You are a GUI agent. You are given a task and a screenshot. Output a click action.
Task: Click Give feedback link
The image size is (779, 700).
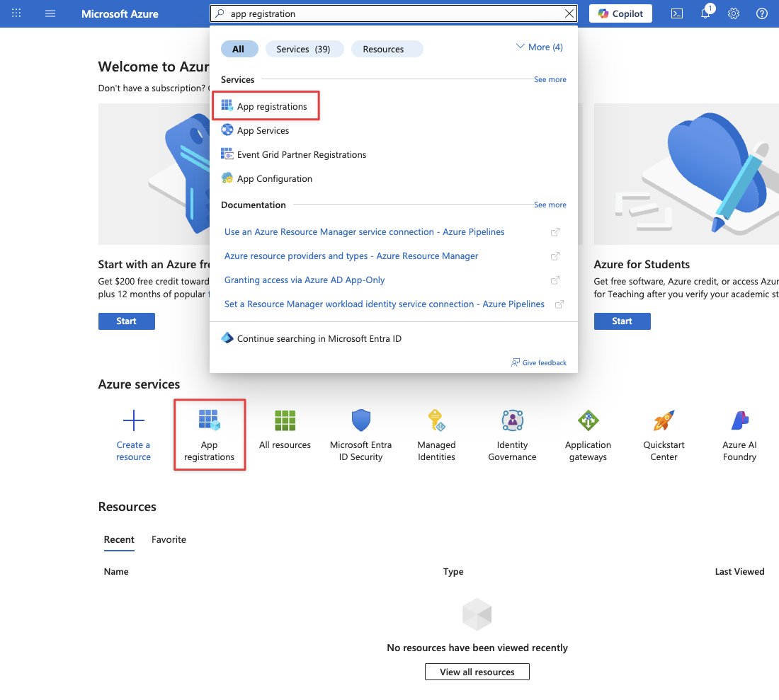click(539, 363)
